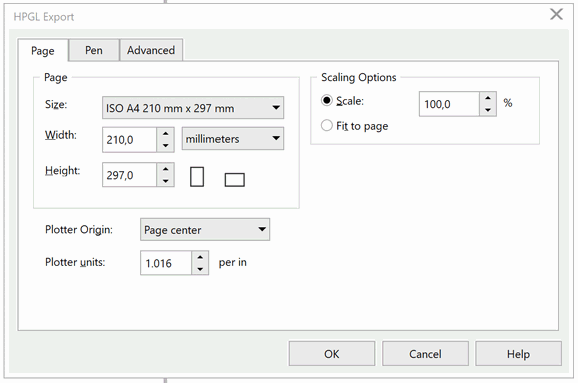The image size is (578, 383).
Task: Decrease Height using down arrow
Action: [x=166, y=181]
